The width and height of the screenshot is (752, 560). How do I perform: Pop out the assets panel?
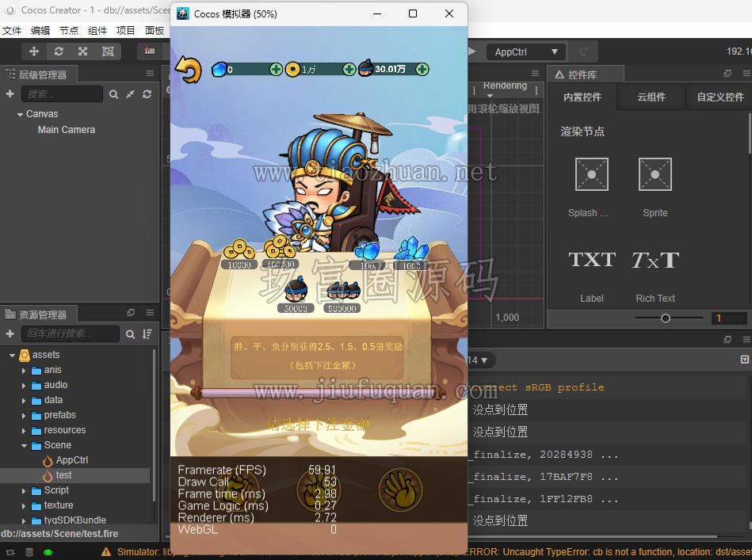click(131, 313)
